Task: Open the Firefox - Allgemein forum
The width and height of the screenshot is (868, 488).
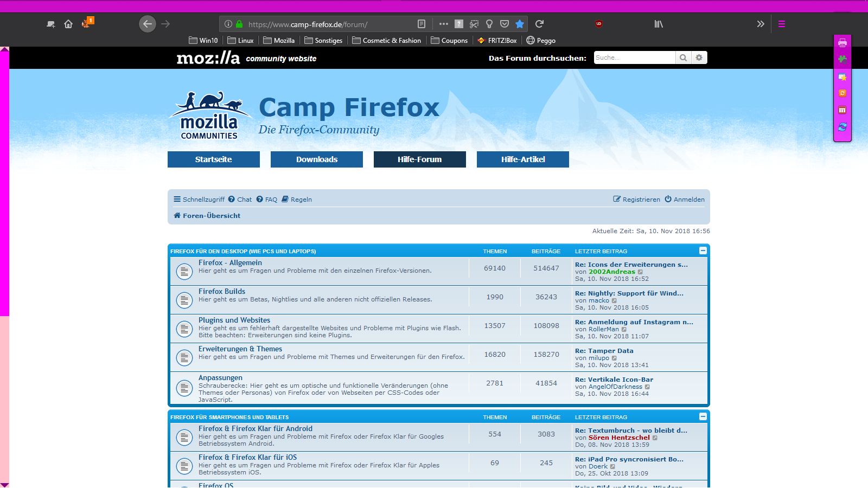Action: point(230,263)
